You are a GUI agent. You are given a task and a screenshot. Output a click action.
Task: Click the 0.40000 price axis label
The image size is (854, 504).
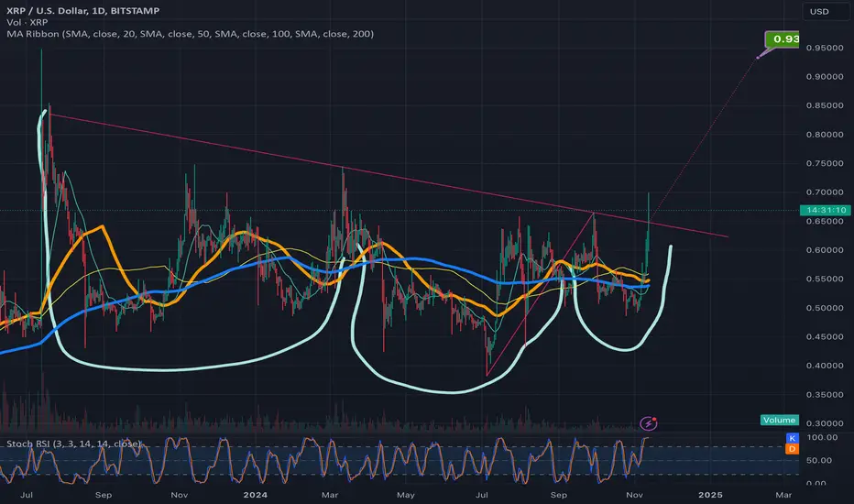click(825, 366)
